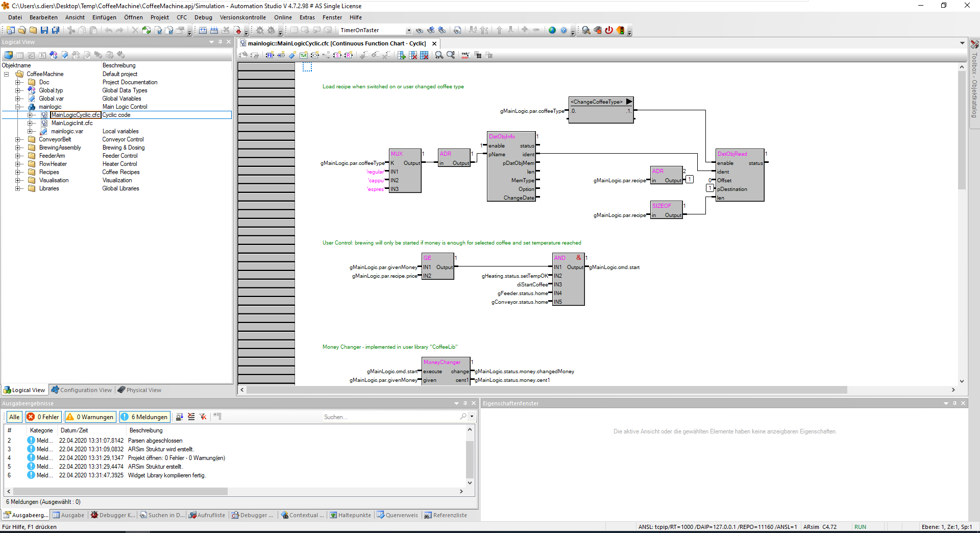Viewport: 980px width, 533px height.
Task: Click the Suchen search field in output panel
Action: (x=390, y=417)
